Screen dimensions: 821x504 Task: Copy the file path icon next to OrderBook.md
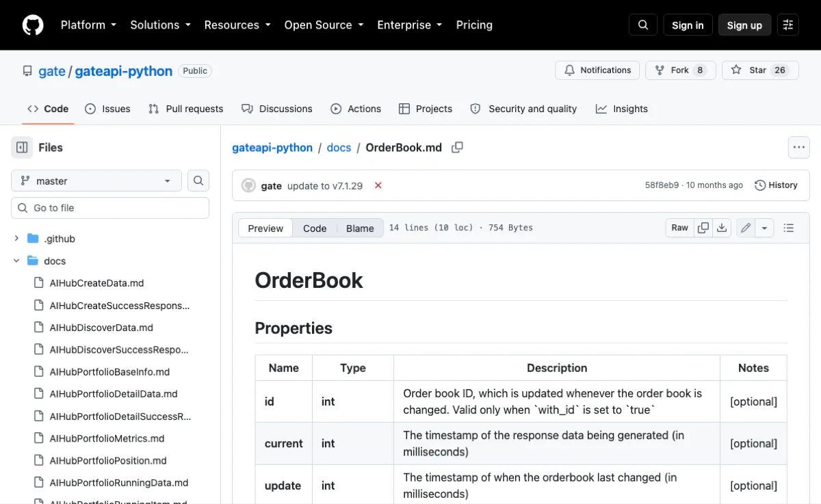pos(457,147)
